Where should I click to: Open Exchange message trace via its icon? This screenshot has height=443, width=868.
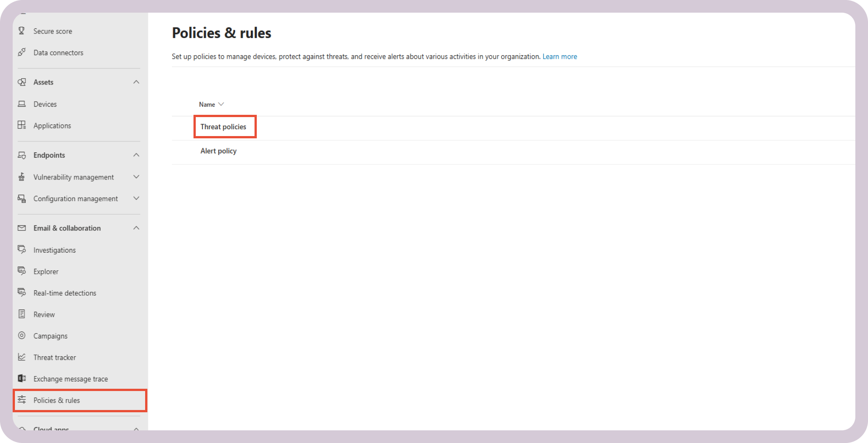[x=21, y=378]
